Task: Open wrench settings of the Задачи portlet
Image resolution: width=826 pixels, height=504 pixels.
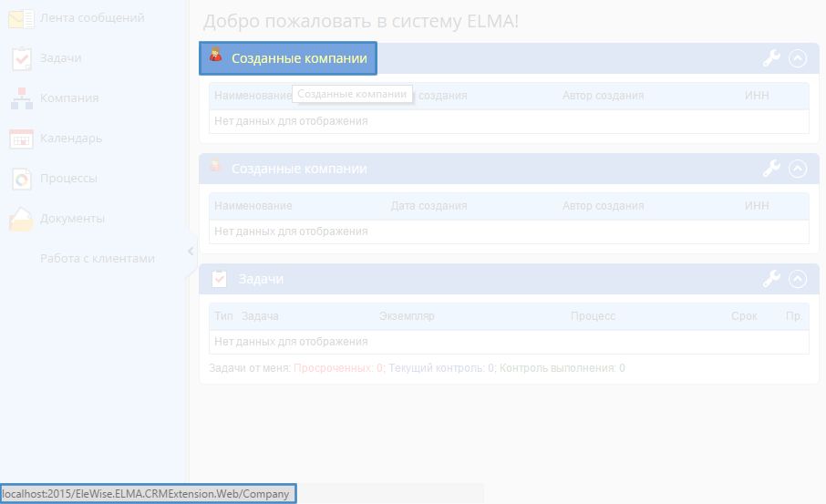Action: [x=771, y=279]
